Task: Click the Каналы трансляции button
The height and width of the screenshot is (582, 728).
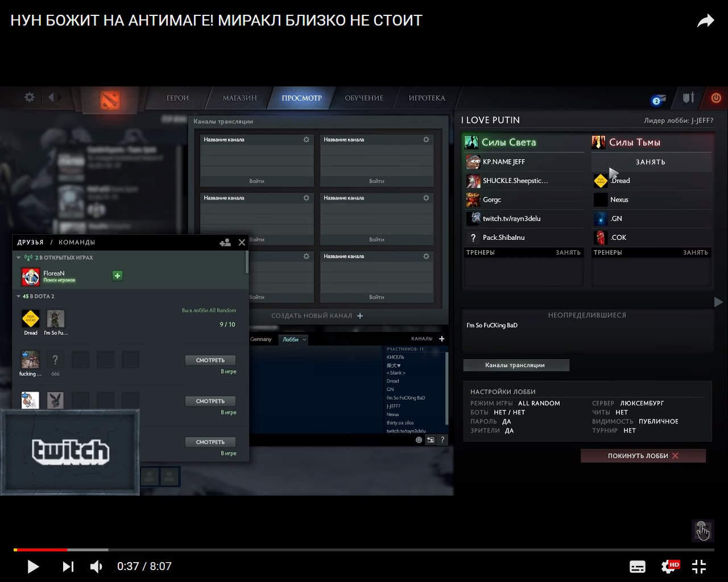Action: (x=515, y=365)
